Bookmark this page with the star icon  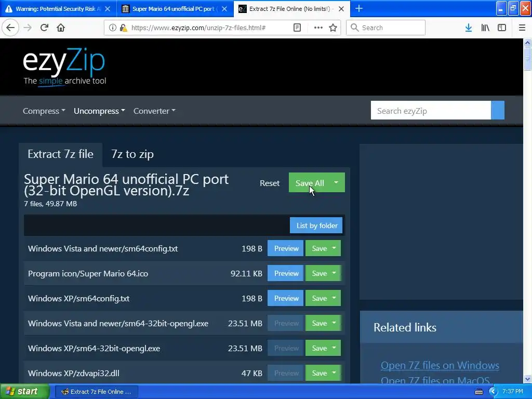click(333, 28)
